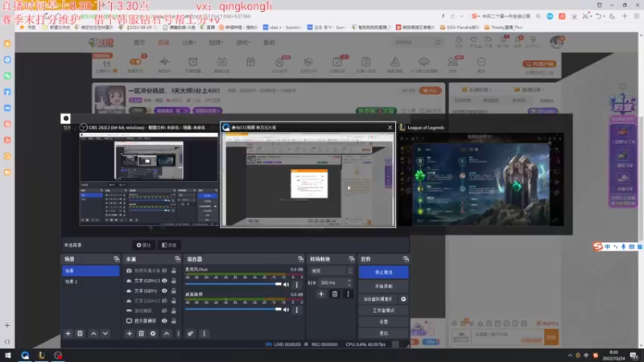Toggle visibility eye of 文本 (GDI+) source
Screen dimensions: 644x362
click(x=164, y=290)
